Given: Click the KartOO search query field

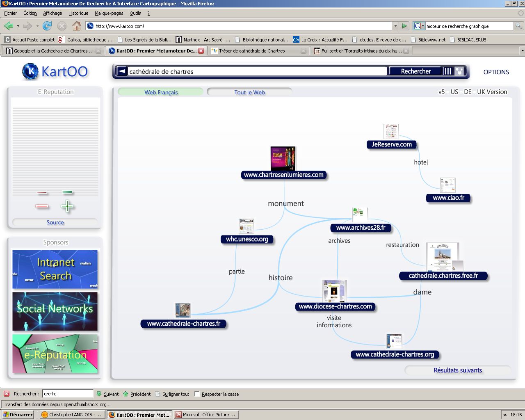Looking at the screenshot, I should coord(257,71).
